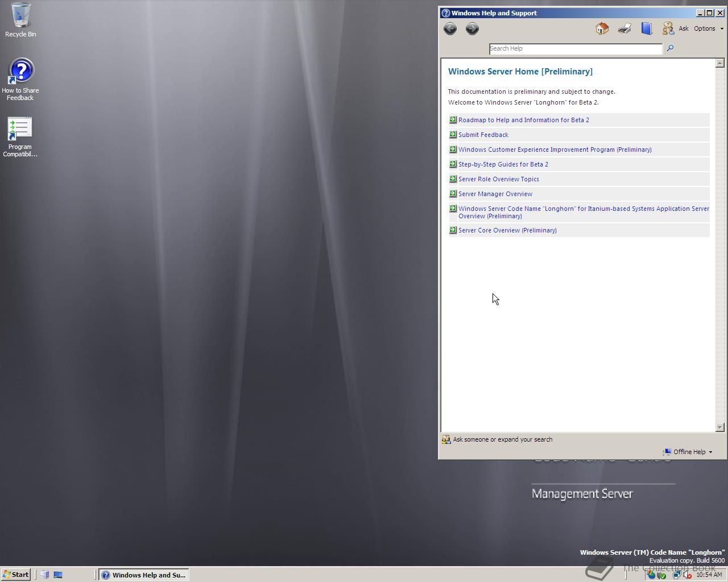Select Program Compatibility desktop shortcut

(x=20, y=137)
